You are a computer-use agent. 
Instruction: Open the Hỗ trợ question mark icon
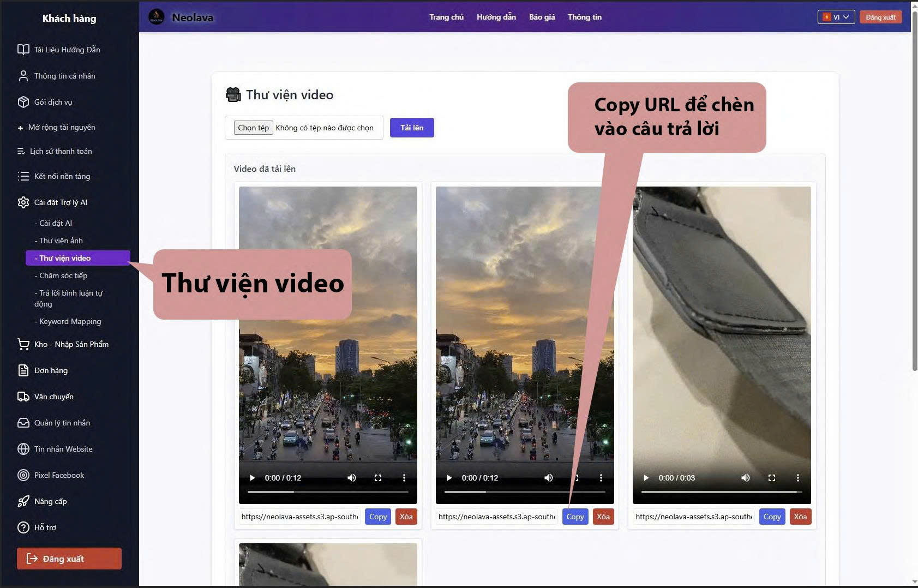[23, 527]
